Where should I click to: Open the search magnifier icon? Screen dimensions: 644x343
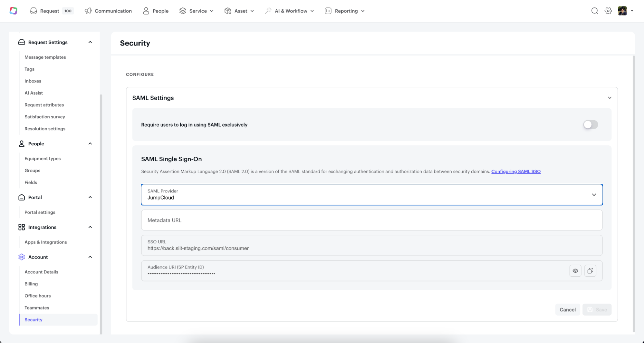click(594, 11)
